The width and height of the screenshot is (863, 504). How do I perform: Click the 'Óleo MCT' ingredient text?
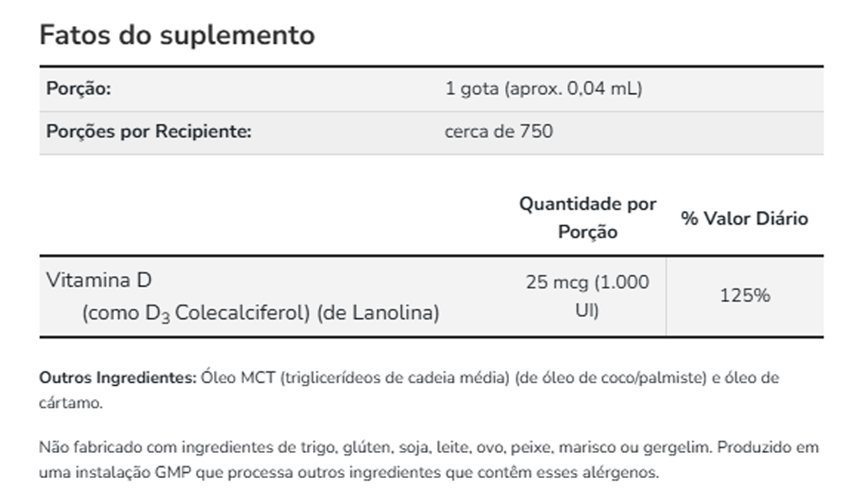238,378
